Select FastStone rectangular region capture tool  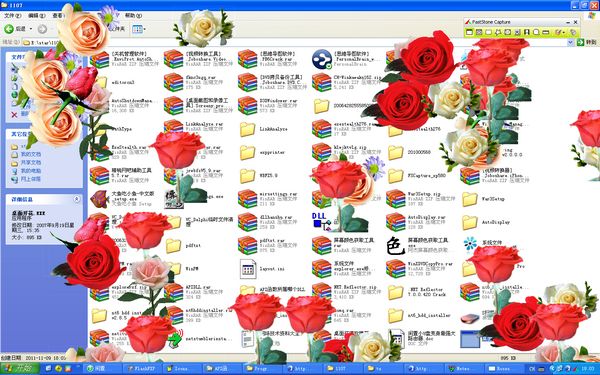(x=489, y=33)
